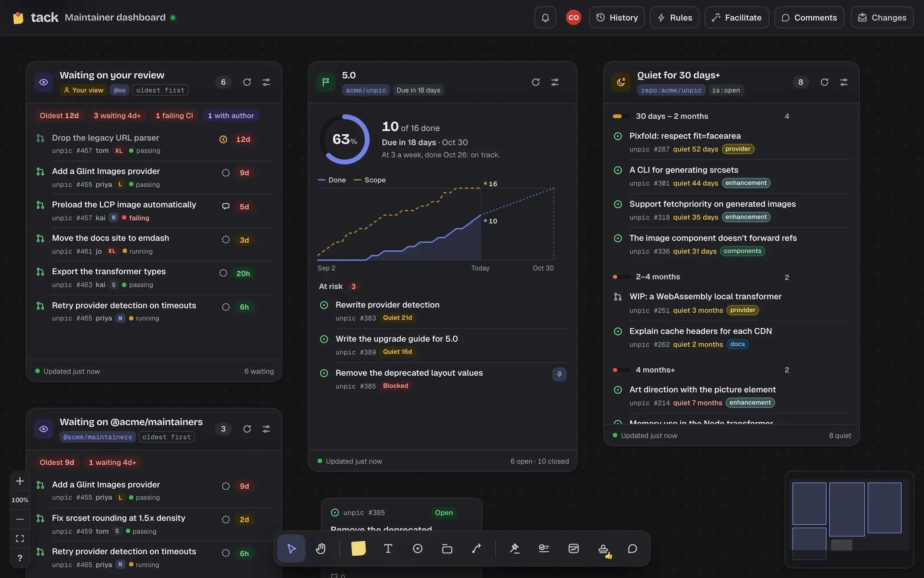Open sort dropdown on @acme/maintainers card

[x=167, y=437]
